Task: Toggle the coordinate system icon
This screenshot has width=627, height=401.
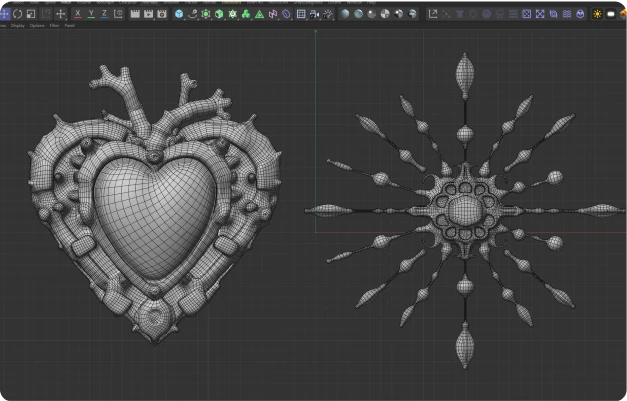Action: click(118, 14)
